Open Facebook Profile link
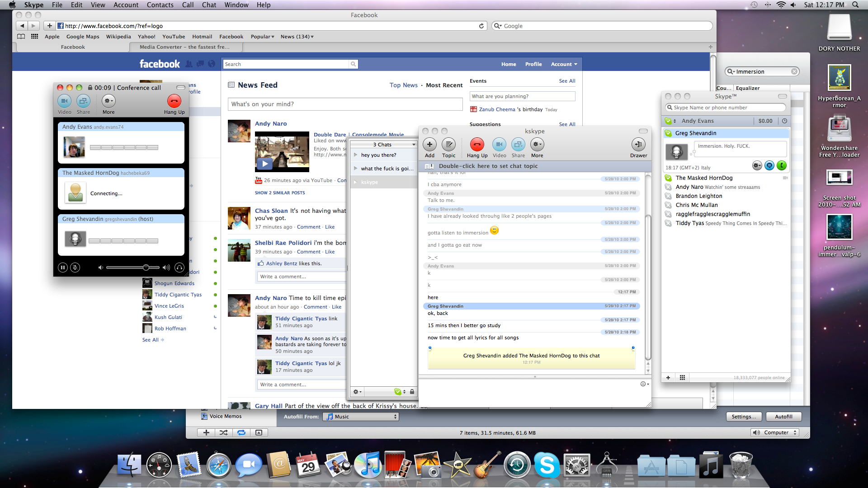This screenshot has height=488, width=868. 533,64
